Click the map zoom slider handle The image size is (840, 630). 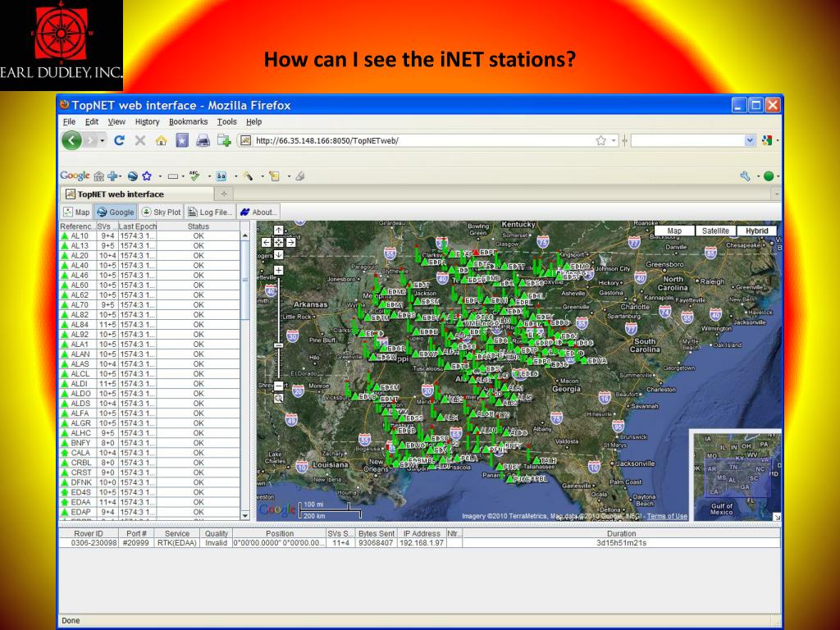[279, 345]
